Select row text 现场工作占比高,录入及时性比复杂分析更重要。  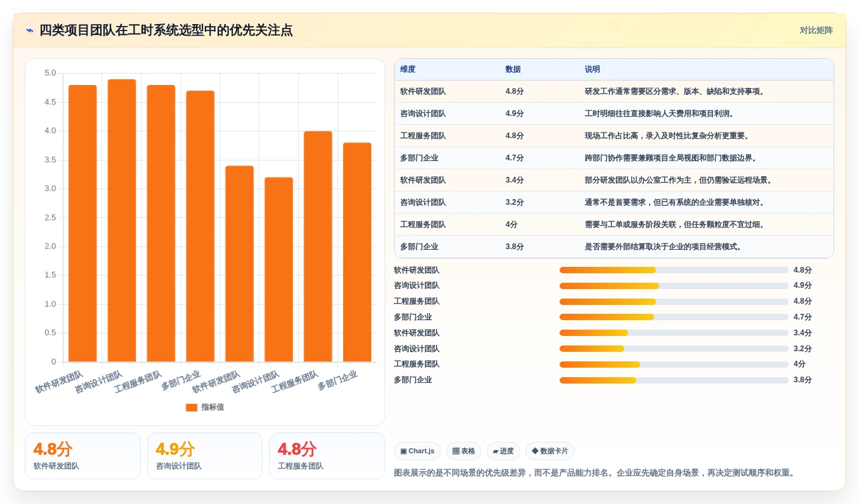click(668, 136)
